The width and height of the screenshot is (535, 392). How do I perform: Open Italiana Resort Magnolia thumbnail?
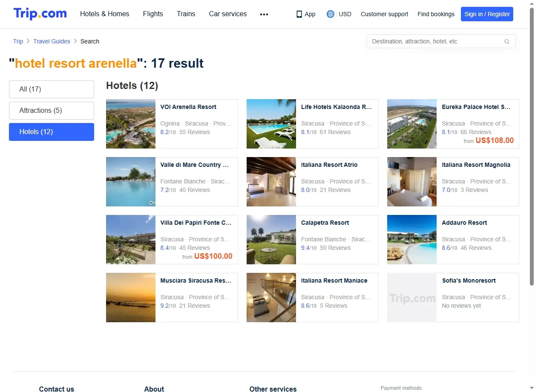[412, 182]
